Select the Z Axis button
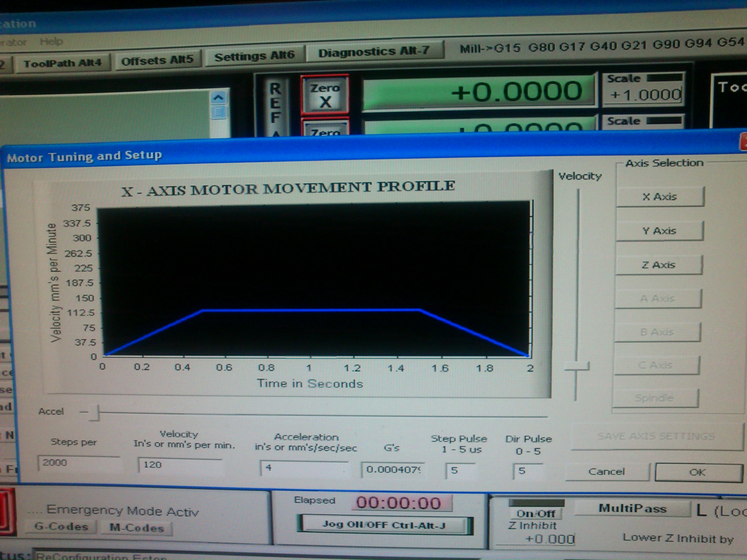 tap(658, 265)
